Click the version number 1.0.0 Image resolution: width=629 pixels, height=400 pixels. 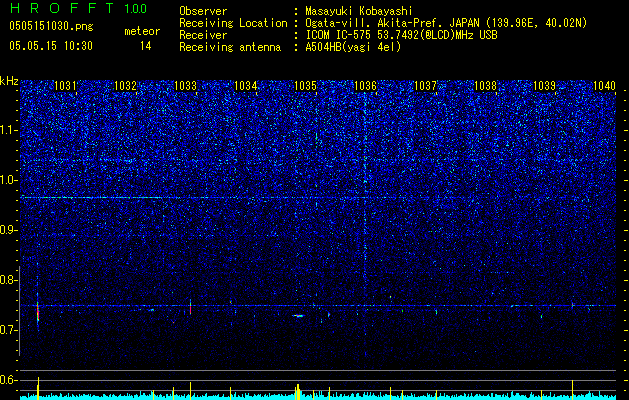136,9
